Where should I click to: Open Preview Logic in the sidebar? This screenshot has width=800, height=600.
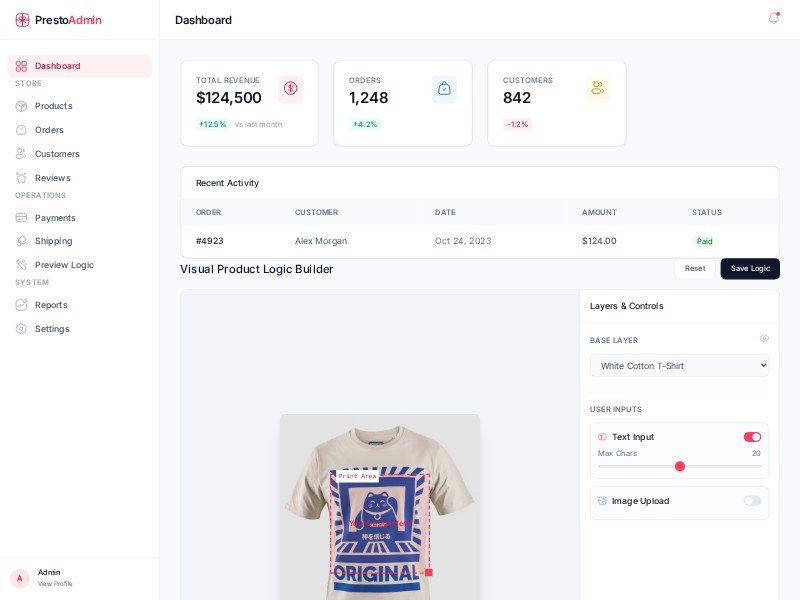coord(64,265)
